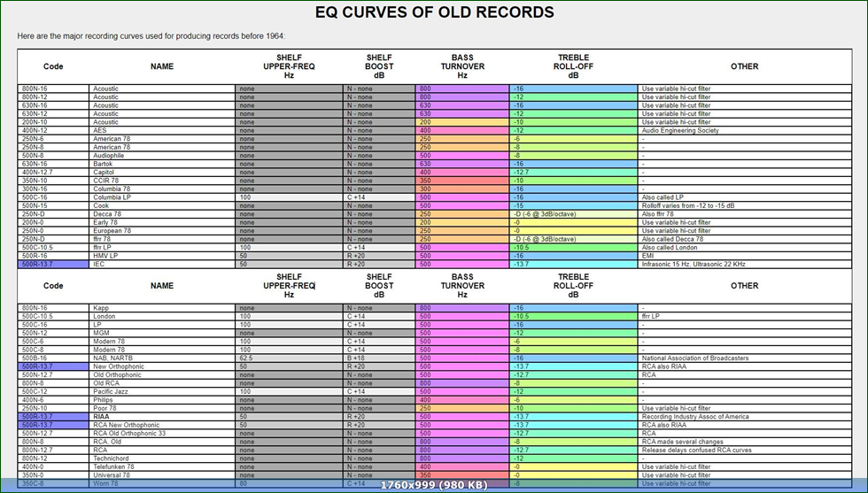This screenshot has height=493, width=868.
Task: Select the "500R-16" code cell
Action: tap(53, 256)
